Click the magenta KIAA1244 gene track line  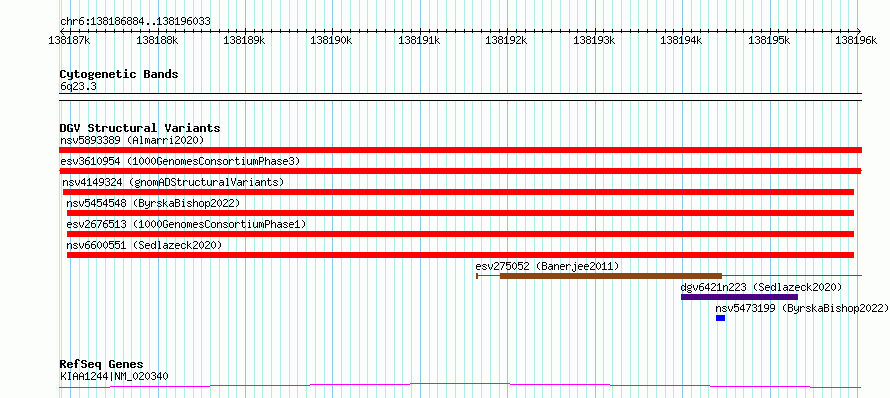coord(460,386)
